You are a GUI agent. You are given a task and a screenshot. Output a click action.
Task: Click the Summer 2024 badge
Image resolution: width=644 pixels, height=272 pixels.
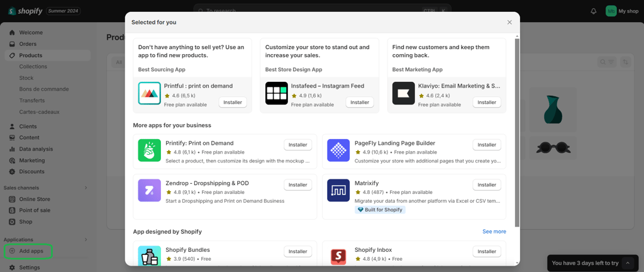tap(64, 11)
